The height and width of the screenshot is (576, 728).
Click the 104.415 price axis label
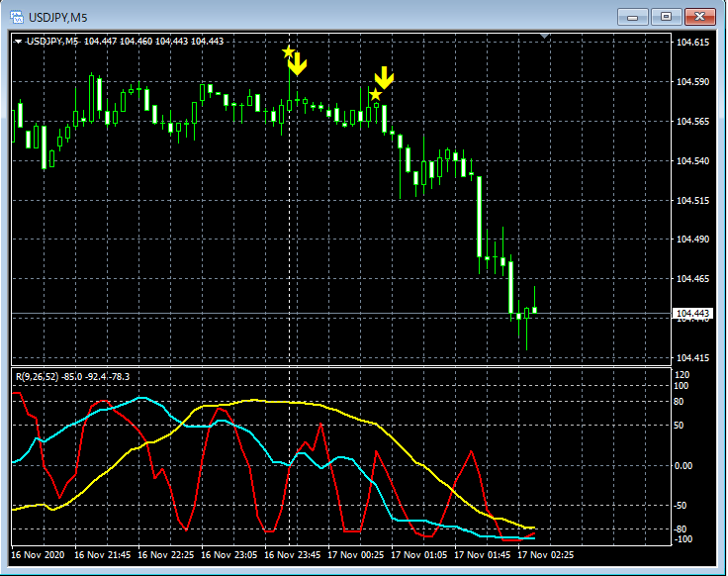[690, 357]
